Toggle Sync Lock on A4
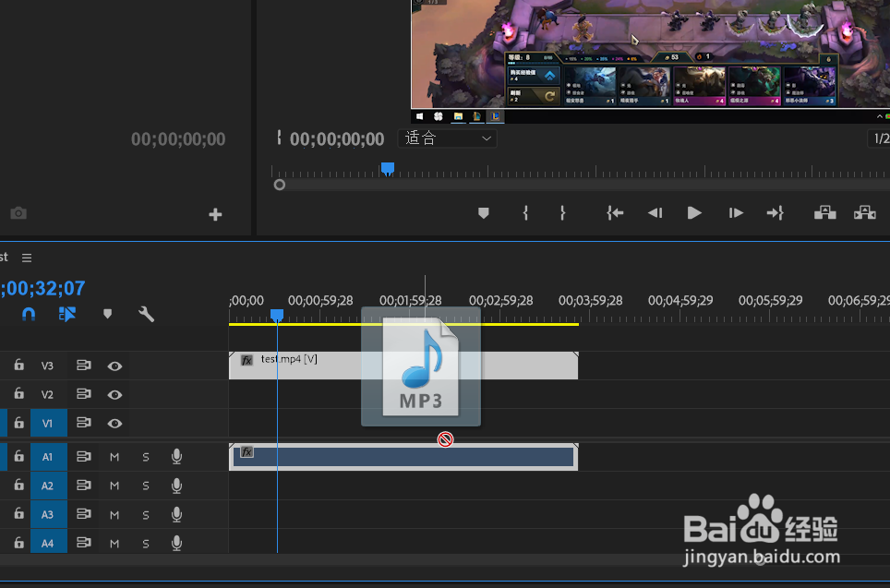 click(83, 543)
